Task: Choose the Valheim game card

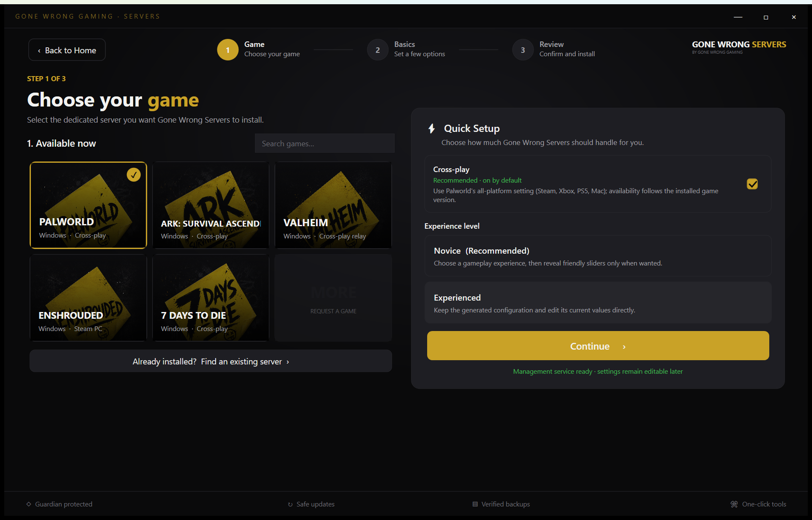Action: pyautogui.click(x=333, y=205)
